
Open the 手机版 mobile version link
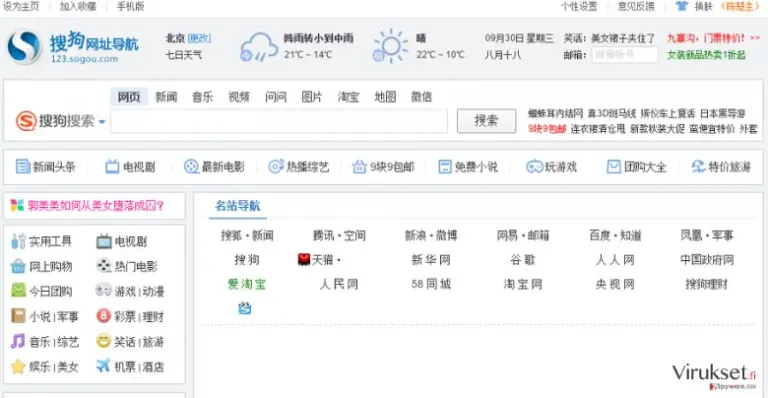pyautogui.click(x=130, y=6)
